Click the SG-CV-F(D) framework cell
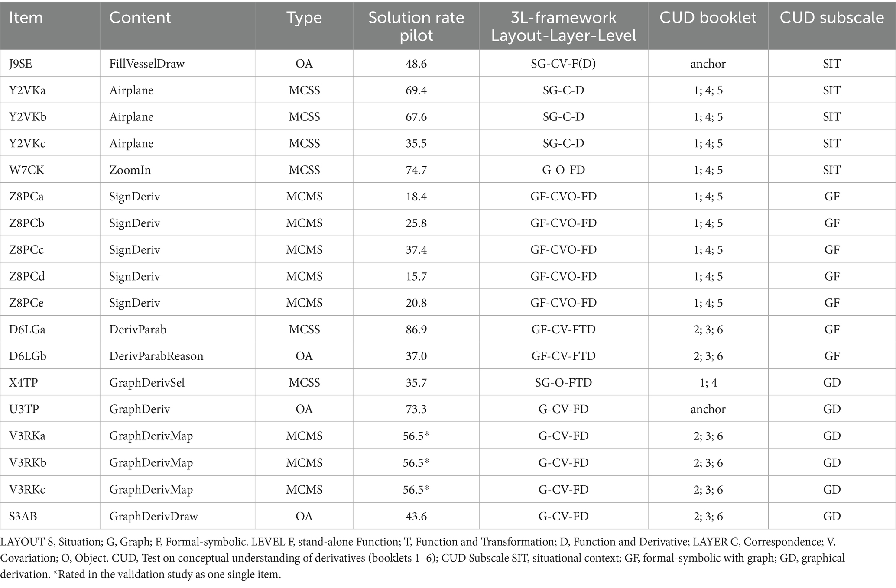 click(563, 64)
